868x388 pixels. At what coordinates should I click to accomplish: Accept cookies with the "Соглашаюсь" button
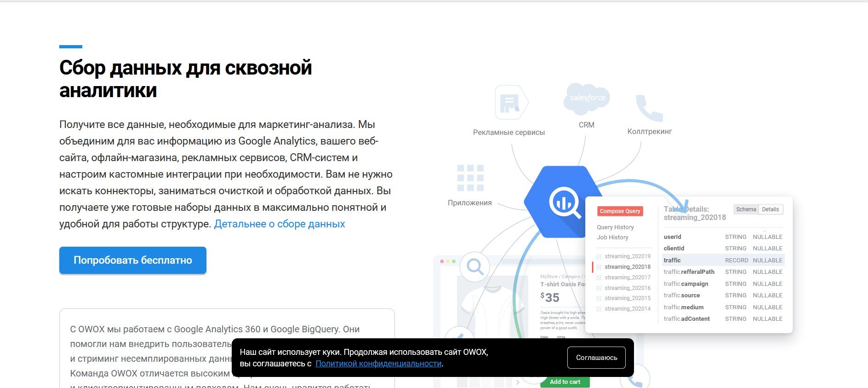[x=596, y=358]
